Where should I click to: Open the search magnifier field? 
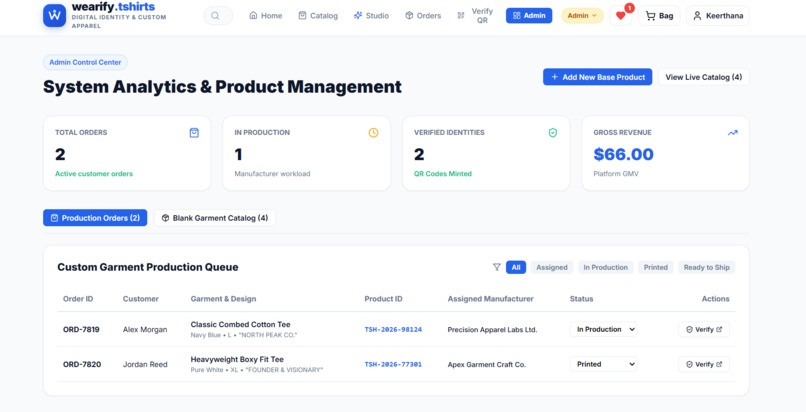218,15
